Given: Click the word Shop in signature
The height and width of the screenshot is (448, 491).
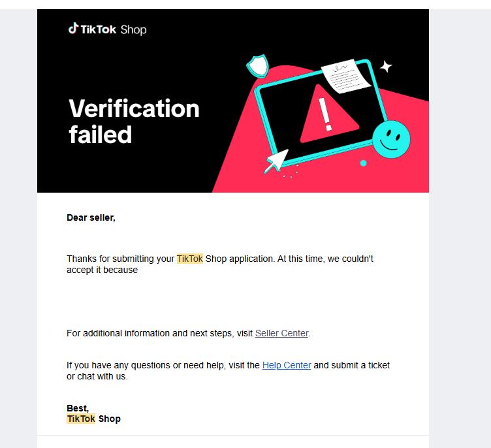Looking at the screenshot, I should (109, 419).
